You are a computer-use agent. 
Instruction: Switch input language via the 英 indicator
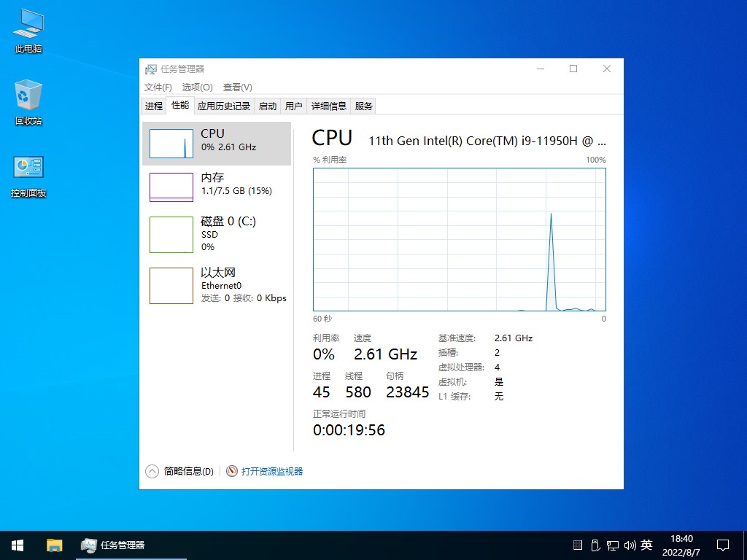tap(646, 545)
